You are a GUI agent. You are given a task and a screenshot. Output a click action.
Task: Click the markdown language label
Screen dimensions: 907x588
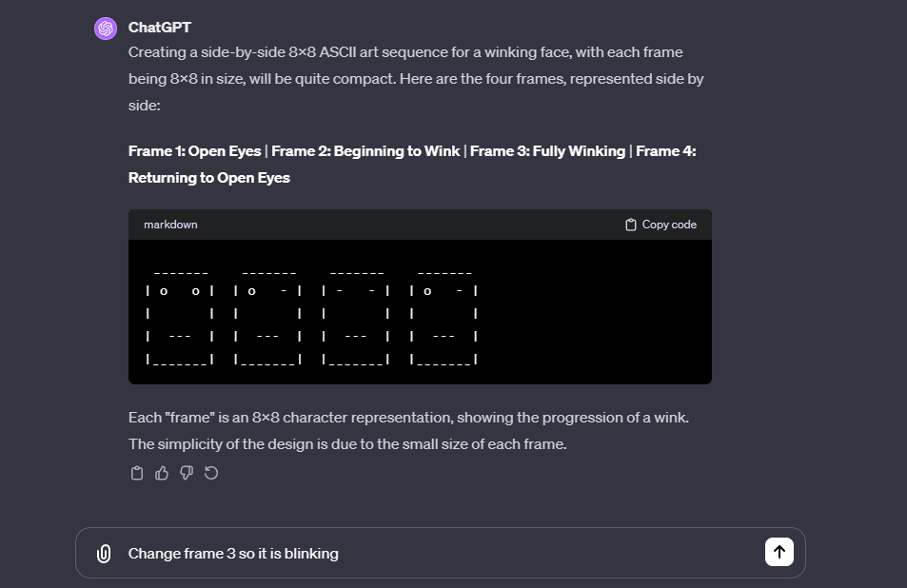170,225
